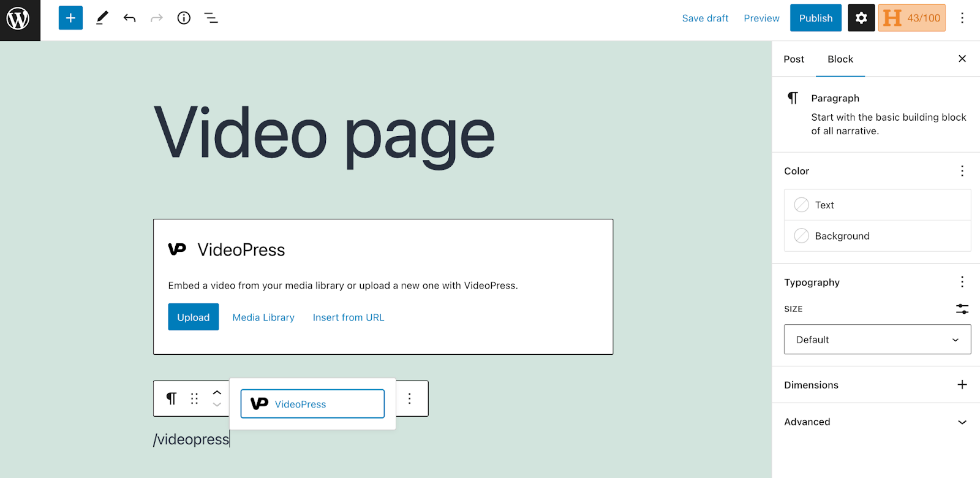Switch to the Block tab
The height and width of the screenshot is (478, 980).
(x=840, y=59)
